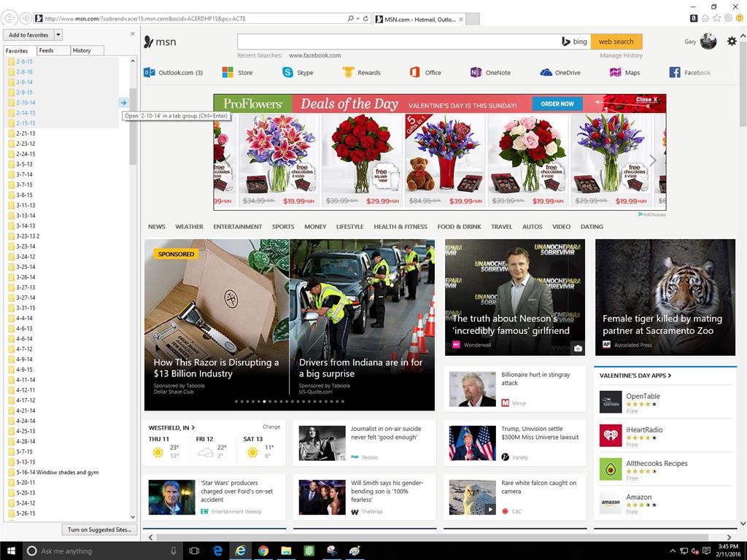Image resolution: width=747 pixels, height=560 pixels.
Task: Open Manage History link
Action: (622, 55)
